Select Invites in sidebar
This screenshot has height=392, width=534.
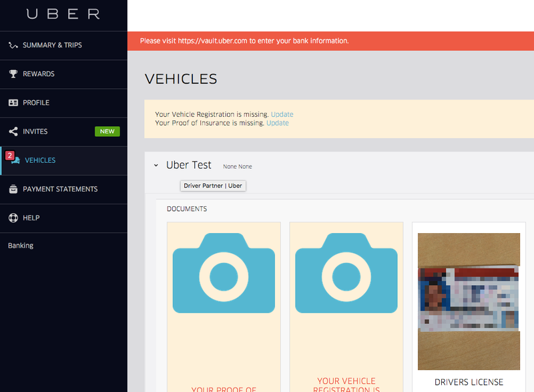pos(63,132)
